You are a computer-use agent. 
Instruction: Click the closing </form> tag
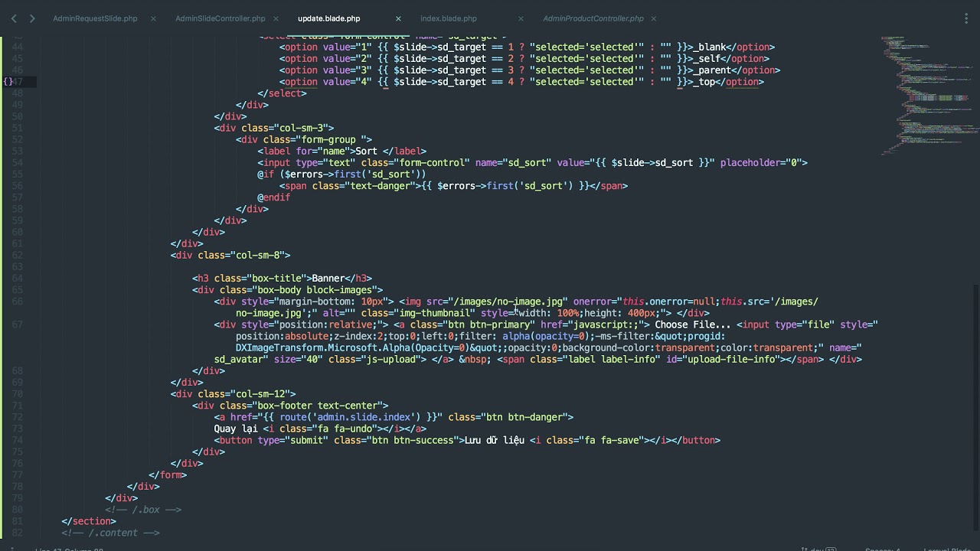[168, 474]
